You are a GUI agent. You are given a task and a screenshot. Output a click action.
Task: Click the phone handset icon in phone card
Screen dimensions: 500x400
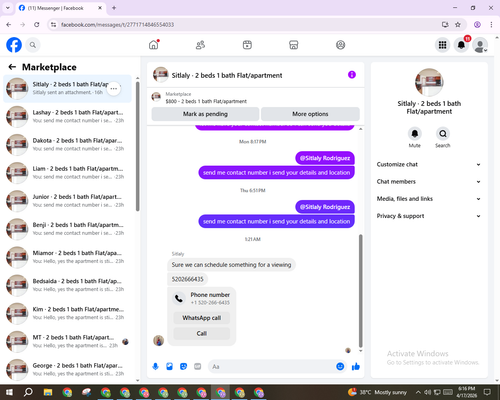point(179,298)
